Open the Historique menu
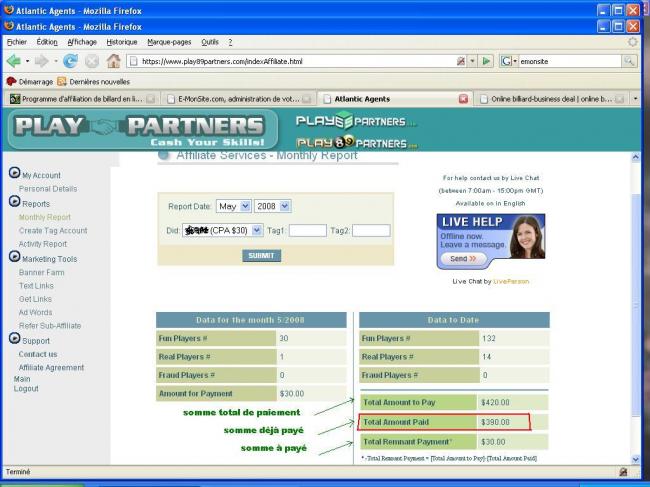Image resolution: width=650 pixels, height=487 pixels. pyautogui.click(x=122, y=42)
